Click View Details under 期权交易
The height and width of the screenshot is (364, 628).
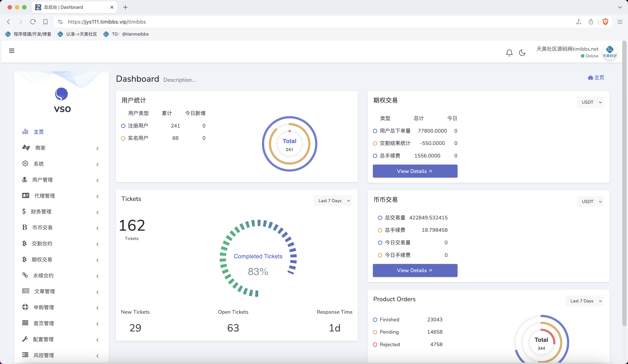(415, 171)
